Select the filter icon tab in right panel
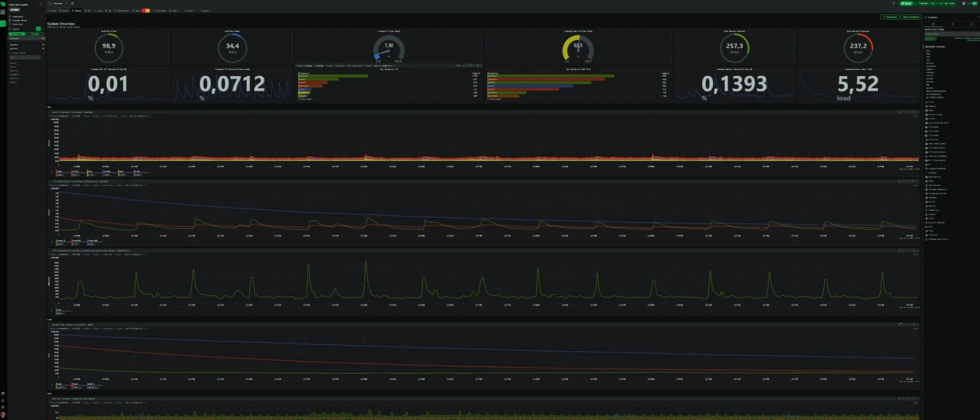This screenshot has width=980, height=420. [952, 24]
